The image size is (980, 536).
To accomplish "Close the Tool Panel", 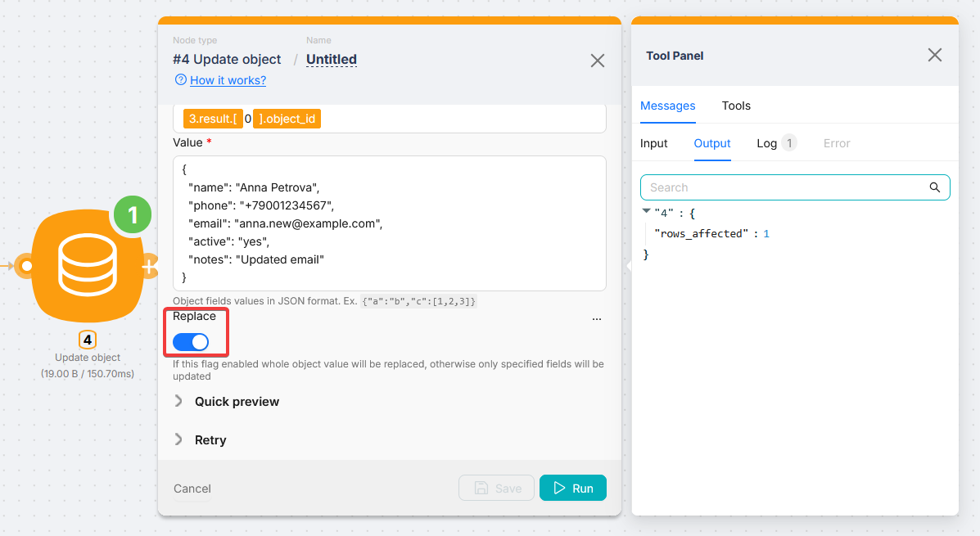I will (x=934, y=55).
